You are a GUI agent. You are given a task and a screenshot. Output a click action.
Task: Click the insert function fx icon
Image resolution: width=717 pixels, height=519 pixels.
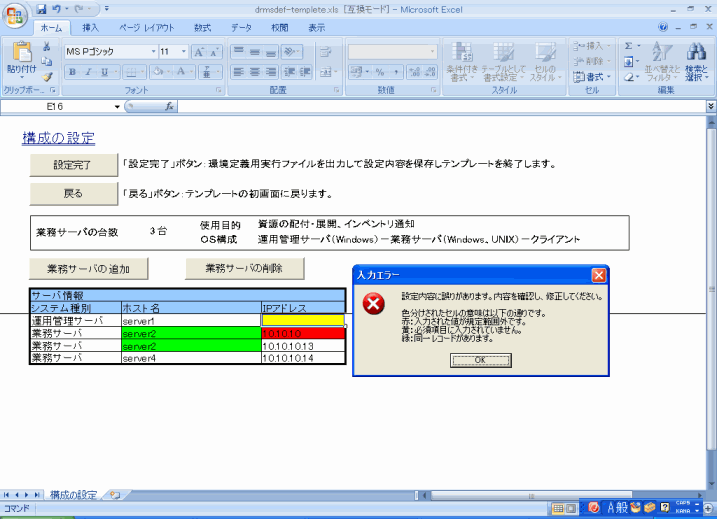[169, 106]
